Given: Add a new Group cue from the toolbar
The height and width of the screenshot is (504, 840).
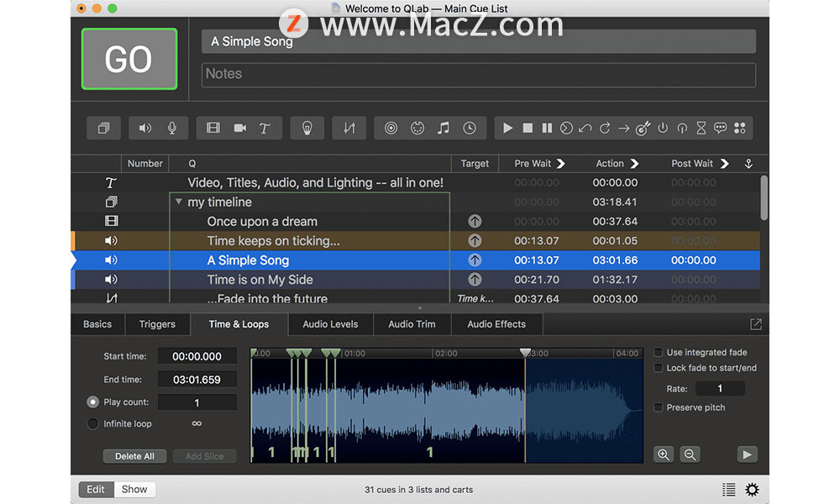Looking at the screenshot, I should [103, 128].
